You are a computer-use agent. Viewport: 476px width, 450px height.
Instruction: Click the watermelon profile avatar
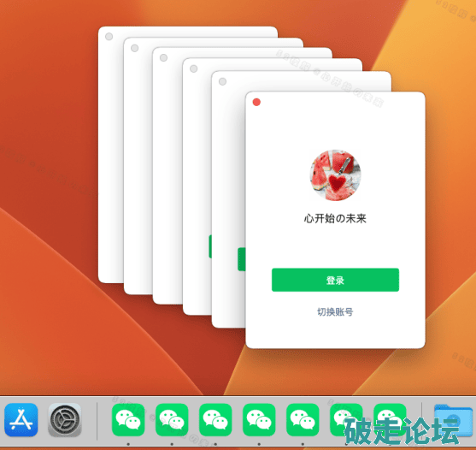click(335, 175)
